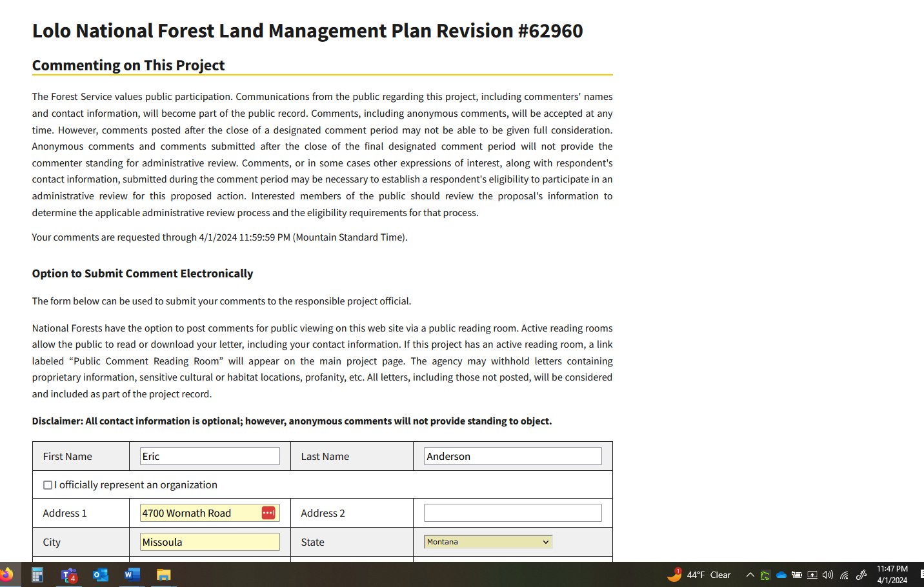Click the comment deadline text '4/1/2024 11:59:59 PM'
The image size is (924, 587).
point(245,237)
